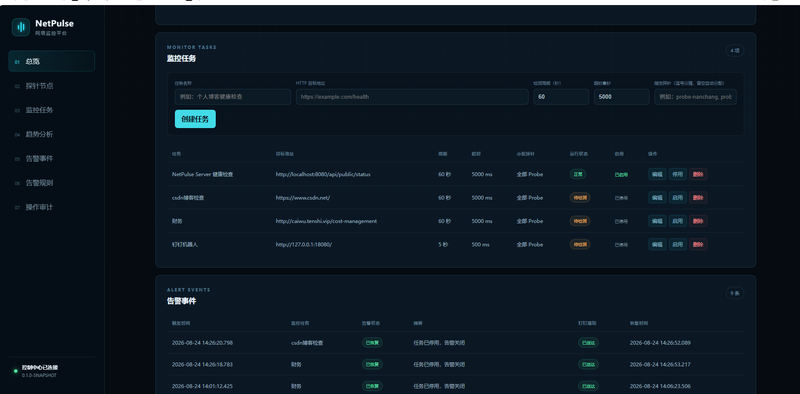Delete the 钉钉机器人 task
This screenshot has height=394, width=800.
tap(698, 244)
